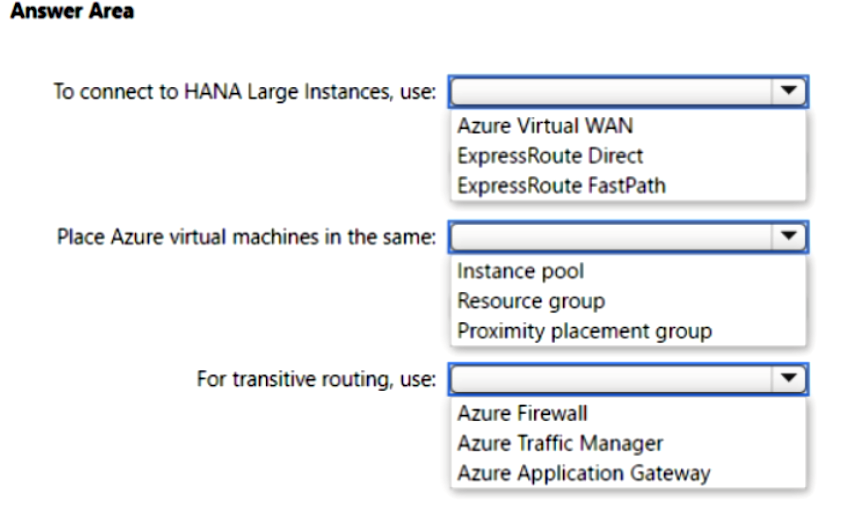Click the 'To connect to HANA Large Instances' label
The width and height of the screenshot is (845, 522).
(245, 92)
